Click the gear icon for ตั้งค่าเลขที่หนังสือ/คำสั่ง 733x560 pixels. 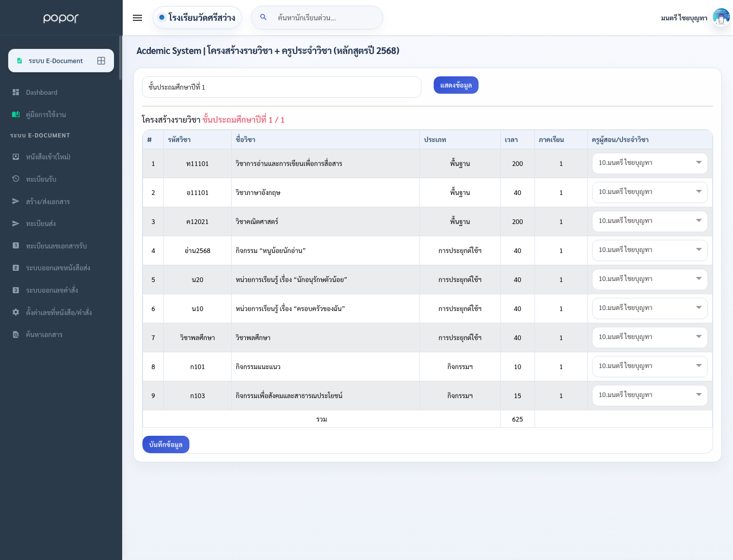pos(16,312)
